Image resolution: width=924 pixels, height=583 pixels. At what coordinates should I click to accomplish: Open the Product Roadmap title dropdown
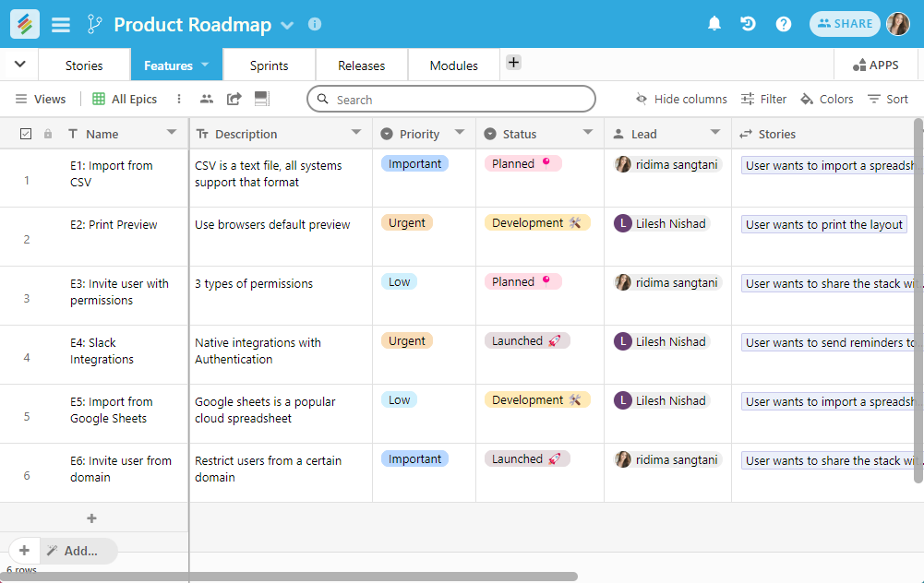286,26
